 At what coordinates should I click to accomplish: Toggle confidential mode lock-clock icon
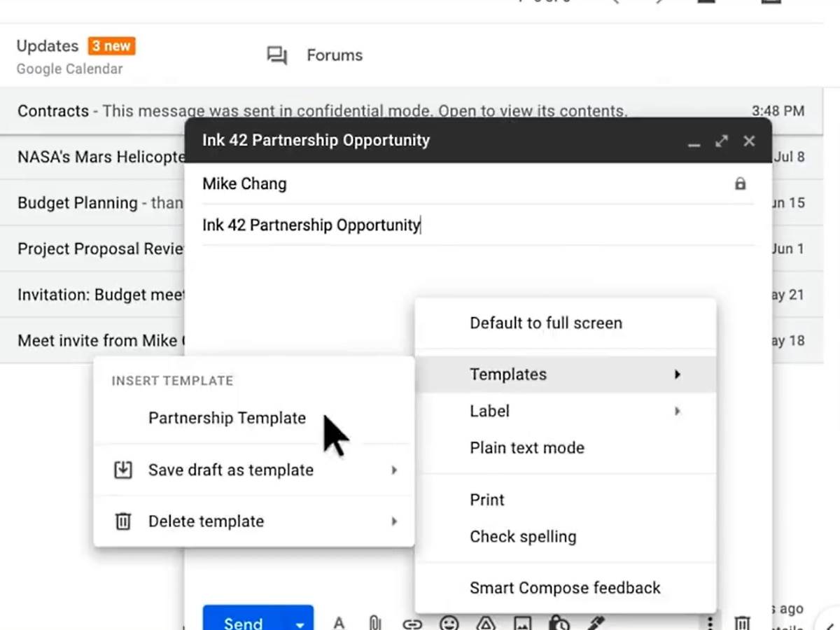559,623
